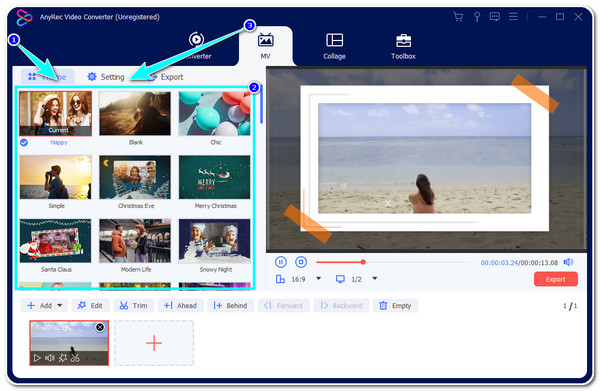This screenshot has height=391, width=600.
Task: Click the clip audio speaker icon
Action: [50, 358]
